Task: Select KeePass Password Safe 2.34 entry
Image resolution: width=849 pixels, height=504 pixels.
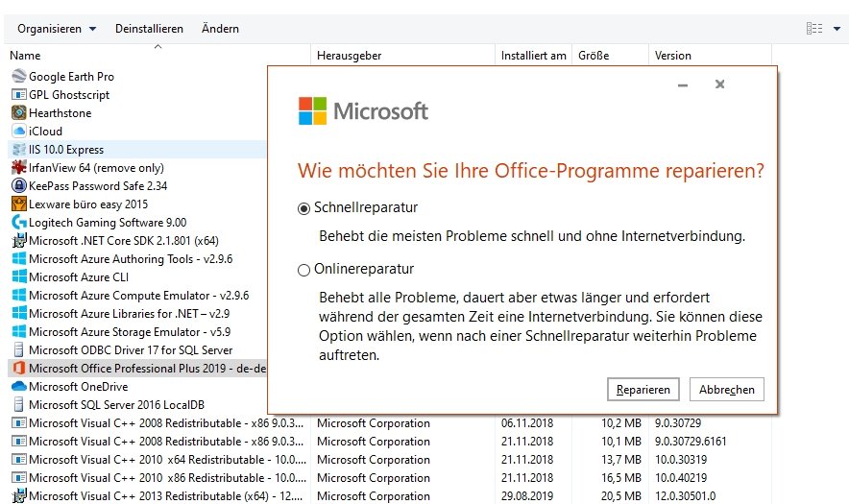Action: 98,185
